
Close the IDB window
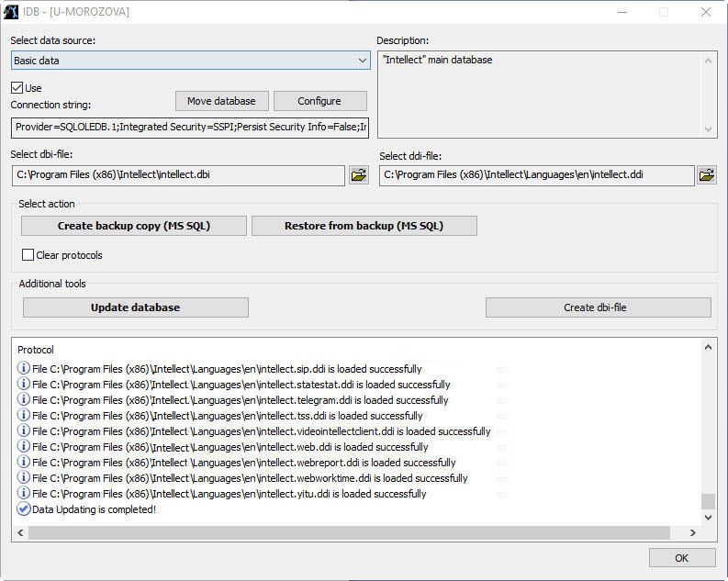pyautogui.click(x=706, y=12)
